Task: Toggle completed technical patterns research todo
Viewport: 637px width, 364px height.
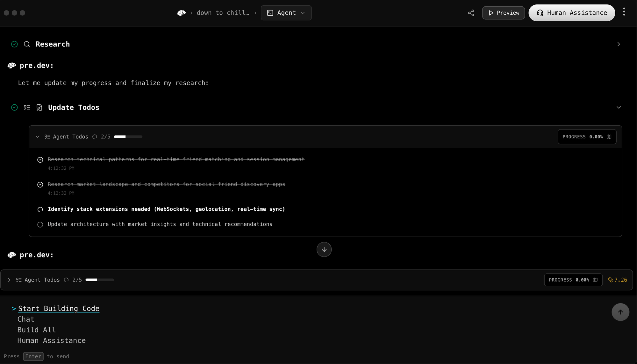Action: click(x=40, y=160)
